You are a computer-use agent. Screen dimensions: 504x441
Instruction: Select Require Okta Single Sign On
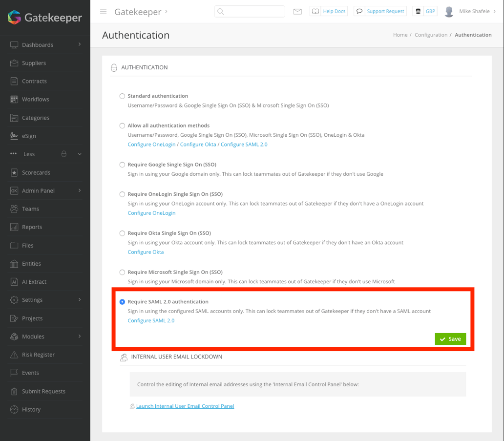click(x=122, y=233)
